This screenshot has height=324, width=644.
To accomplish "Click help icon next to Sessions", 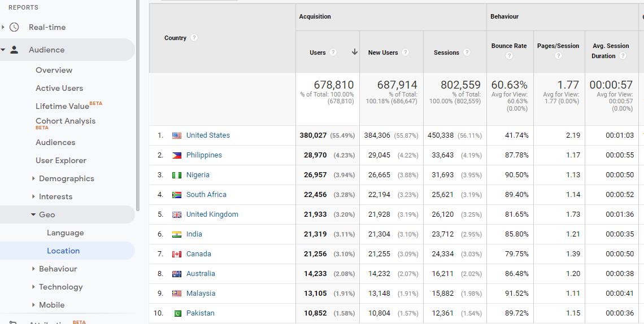I will pyautogui.click(x=467, y=52).
